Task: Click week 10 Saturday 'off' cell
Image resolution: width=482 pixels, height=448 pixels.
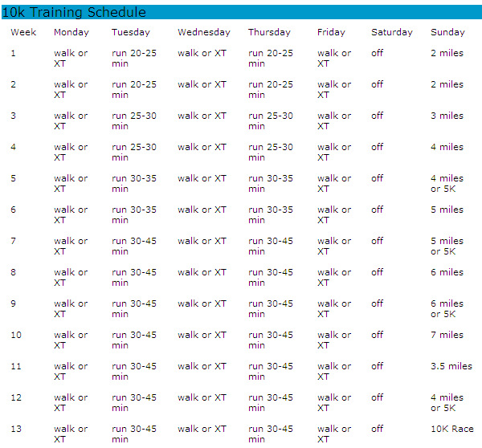Action: coord(378,336)
